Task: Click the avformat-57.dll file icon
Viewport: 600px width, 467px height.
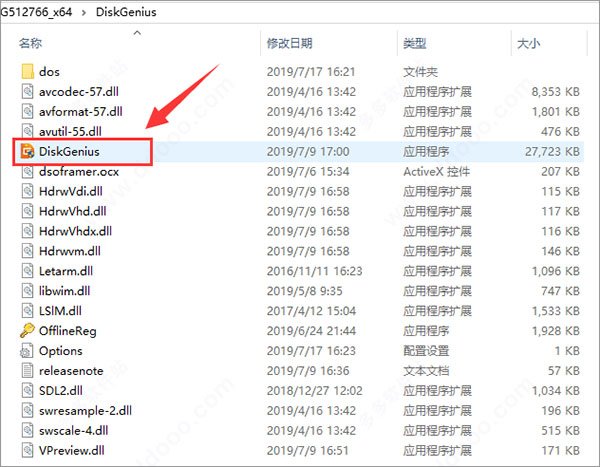Action: pos(28,111)
